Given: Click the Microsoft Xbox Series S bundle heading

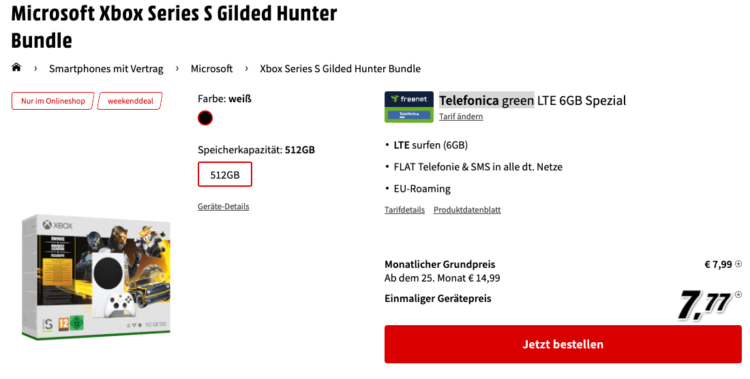Looking at the screenshot, I should coord(174,27).
